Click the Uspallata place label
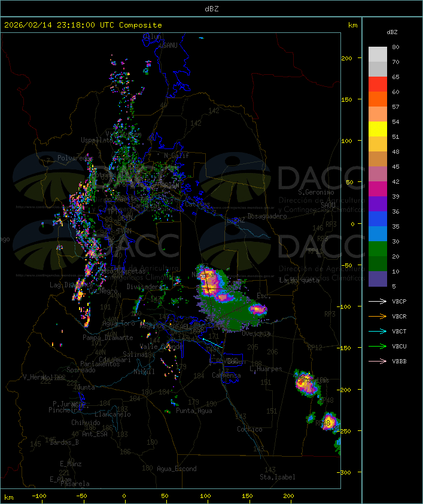The image size is (423, 504). click(x=97, y=140)
